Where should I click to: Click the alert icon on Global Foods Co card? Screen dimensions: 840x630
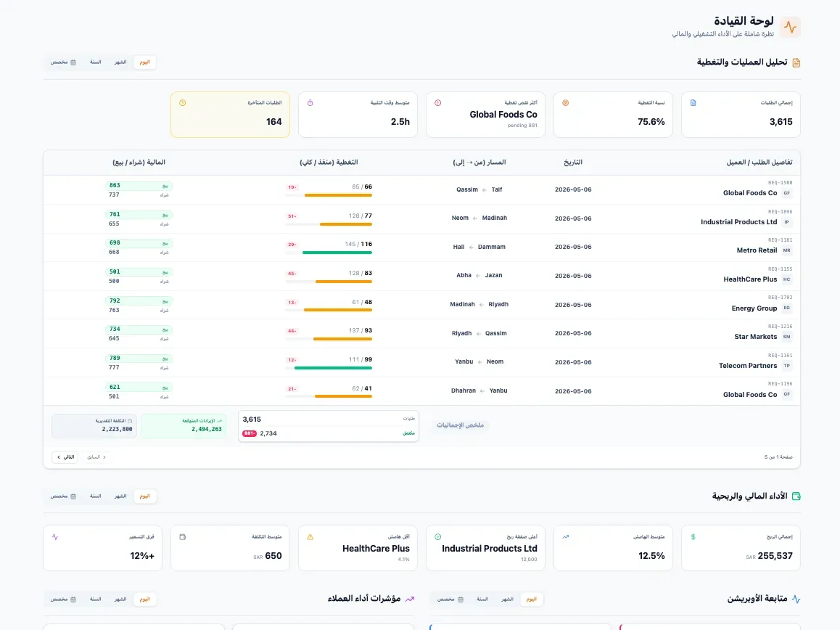pos(437,103)
